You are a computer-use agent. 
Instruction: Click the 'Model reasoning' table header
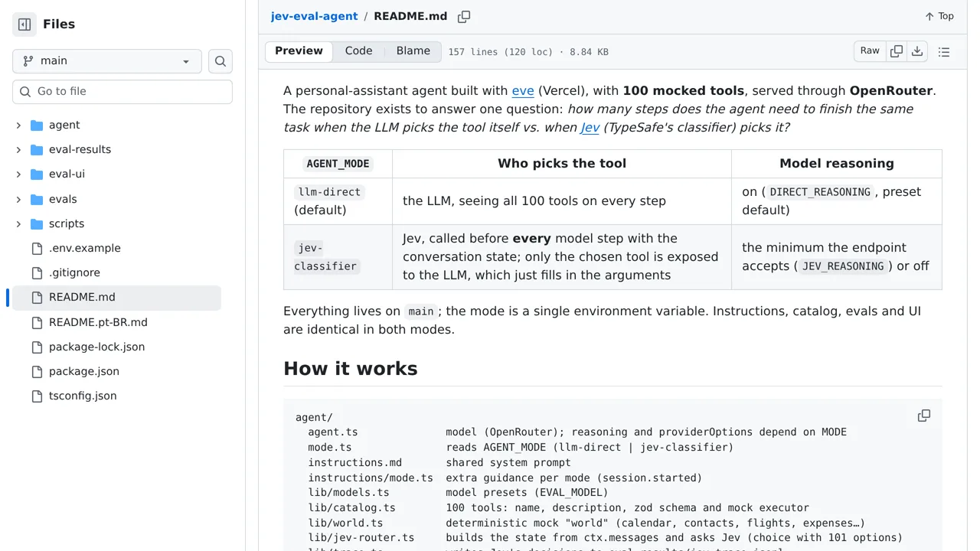pos(837,164)
